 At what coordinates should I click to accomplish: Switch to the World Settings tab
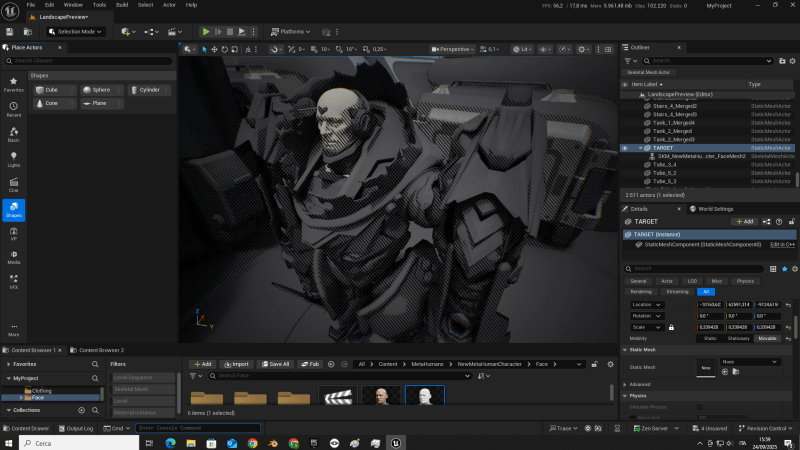(710, 209)
